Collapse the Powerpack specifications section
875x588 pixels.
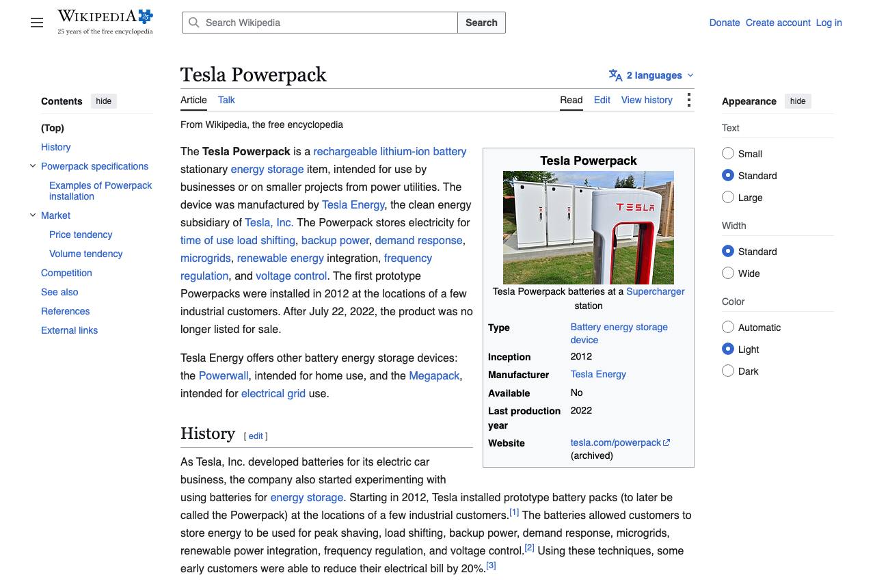pyautogui.click(x=33, y=166)
